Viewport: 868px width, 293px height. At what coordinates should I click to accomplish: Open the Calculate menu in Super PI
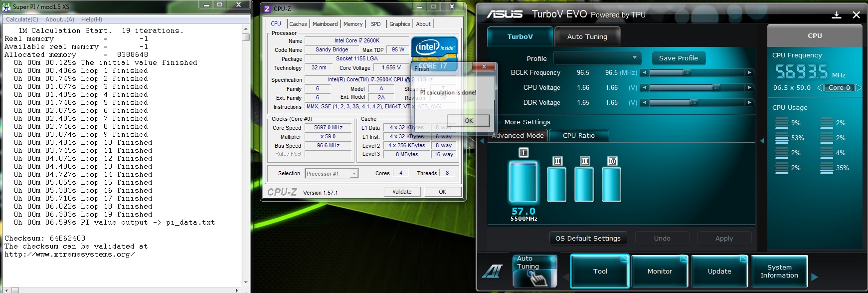22,19
